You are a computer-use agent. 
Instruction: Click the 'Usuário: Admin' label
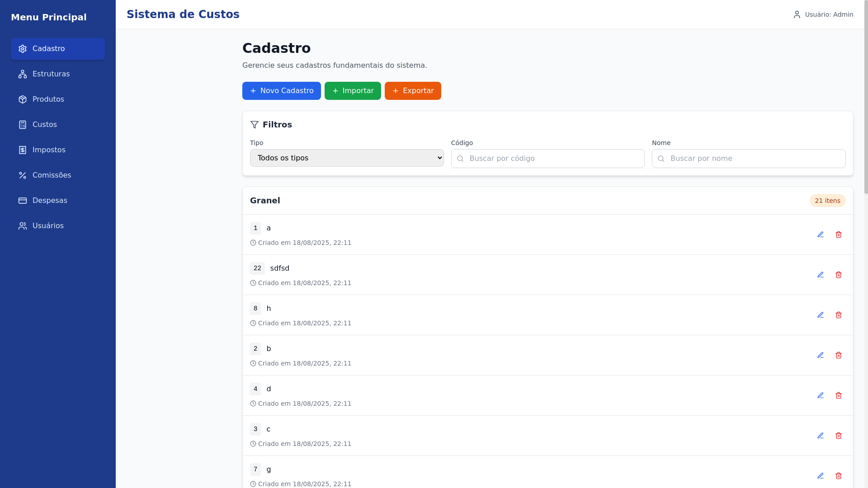829,14
